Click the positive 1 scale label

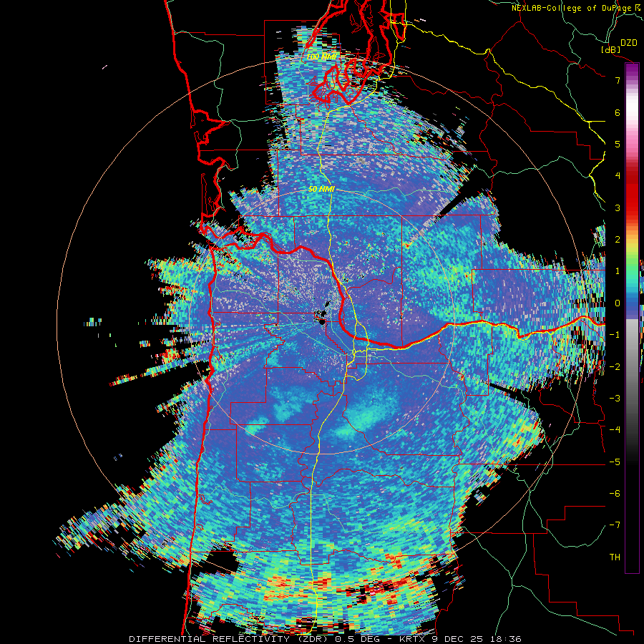click(618, 271)
